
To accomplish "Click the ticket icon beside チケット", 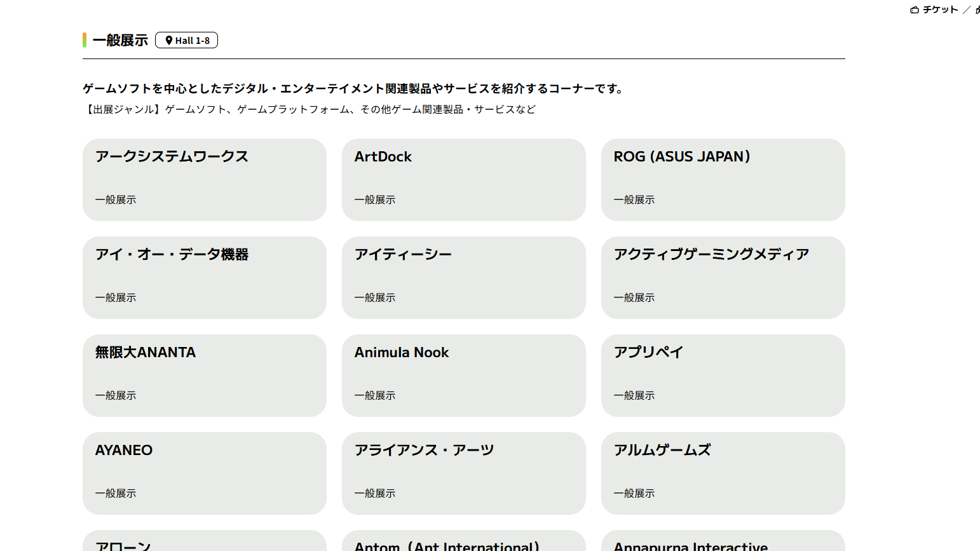I will point(915,10).
